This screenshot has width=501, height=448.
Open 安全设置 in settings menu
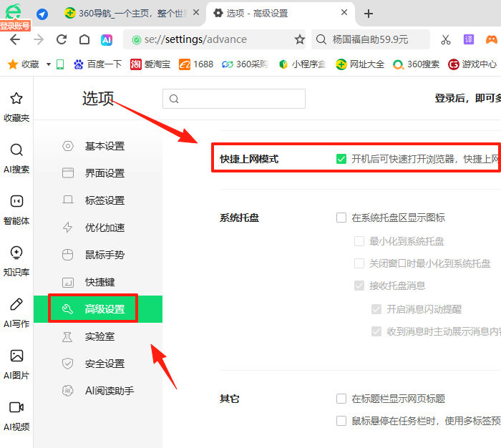coord(98,364)
